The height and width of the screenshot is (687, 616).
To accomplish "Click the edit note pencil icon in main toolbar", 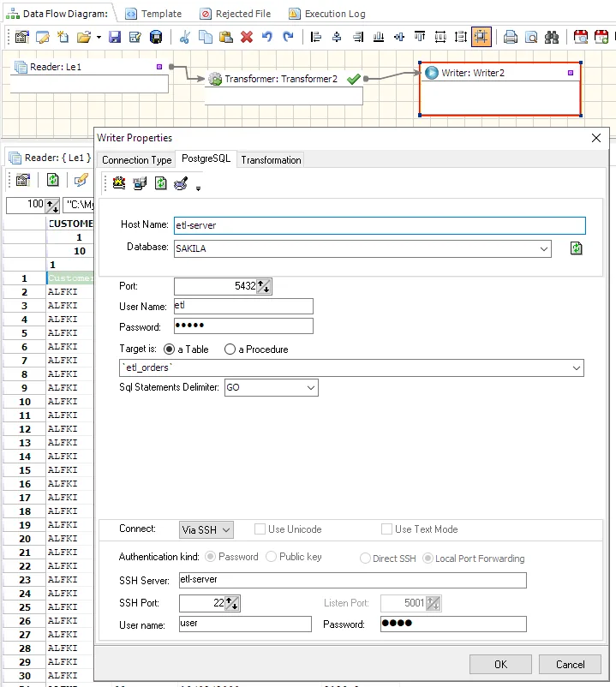I will (x=43, y=37).
